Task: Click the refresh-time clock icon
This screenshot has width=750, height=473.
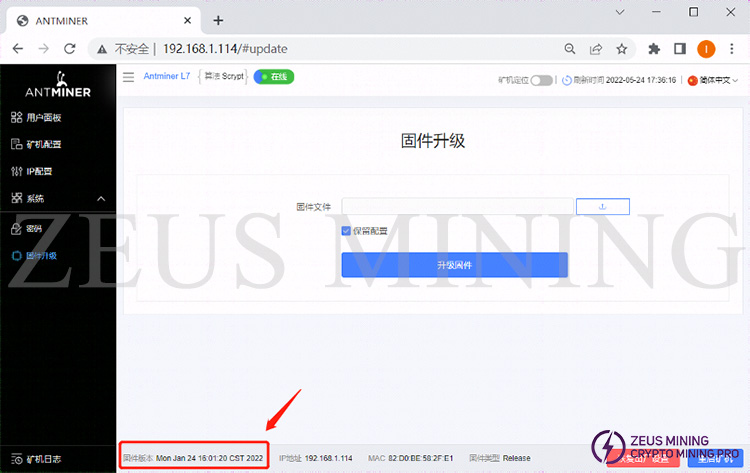Action: 566,80
